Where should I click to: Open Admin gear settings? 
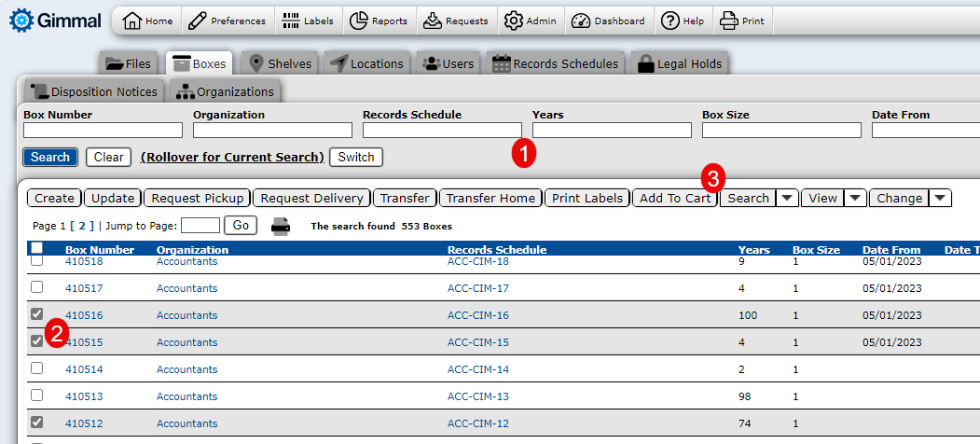(x=513, y=21)
